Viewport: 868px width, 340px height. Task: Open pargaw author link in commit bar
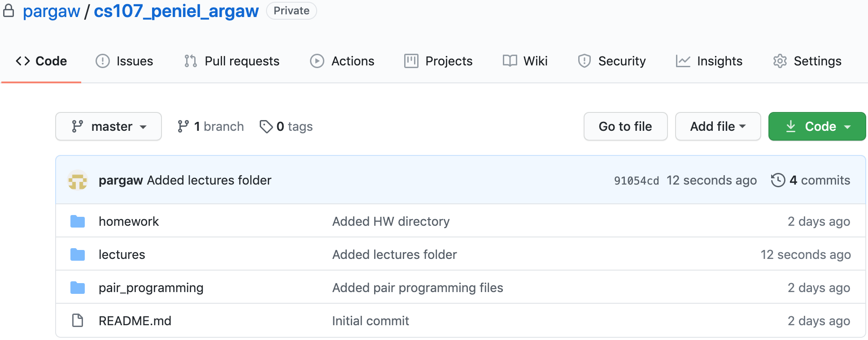pos(121,180)
